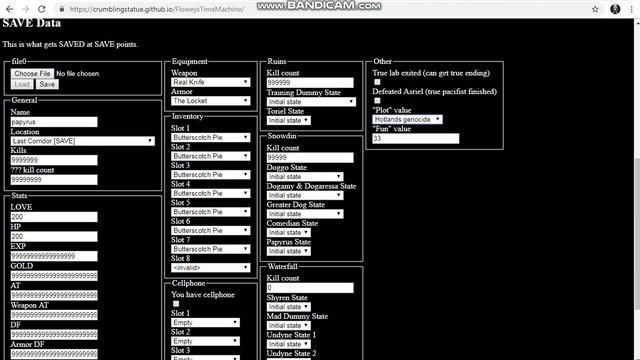Viewport: 640px width, 360px height.
Task: Toggle Defeated Asriel checkbox
Action: click(377, 100)
